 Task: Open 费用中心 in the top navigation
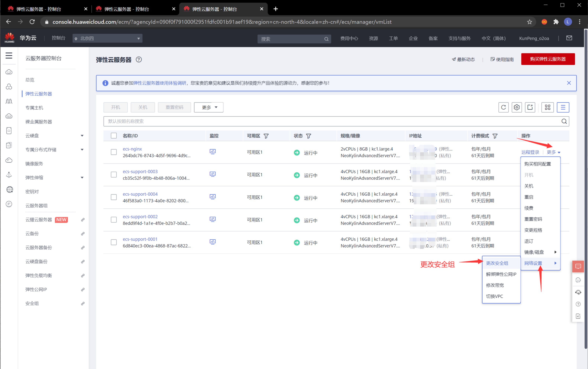[349, 38]
